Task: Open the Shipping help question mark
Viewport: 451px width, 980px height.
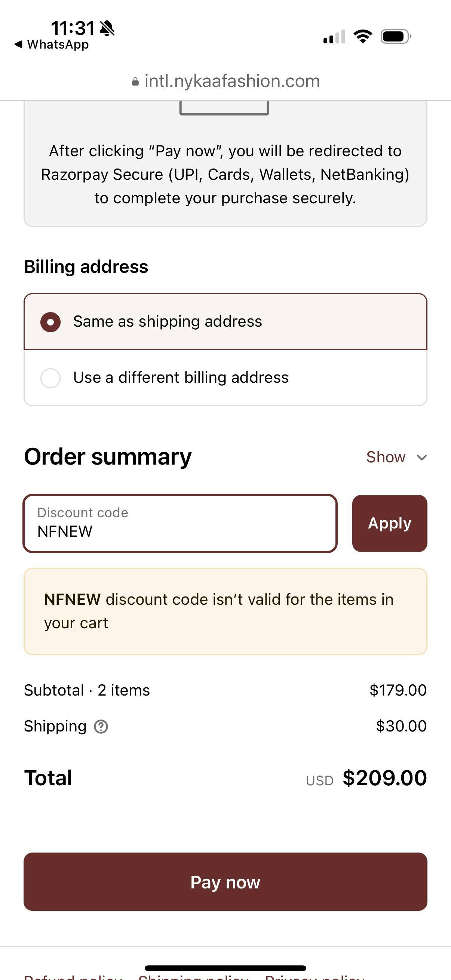Action: coord(101,727)
